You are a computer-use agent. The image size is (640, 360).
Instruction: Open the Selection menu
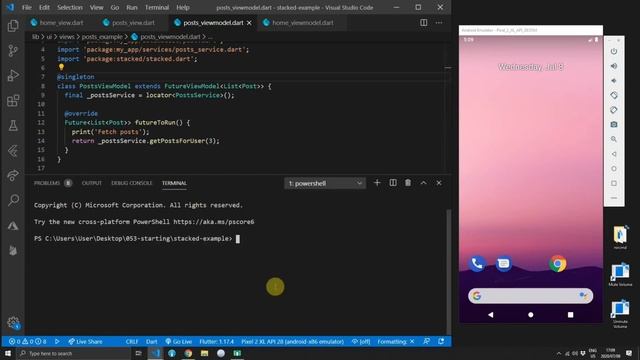pyautogui.click(x=70, y=7)
